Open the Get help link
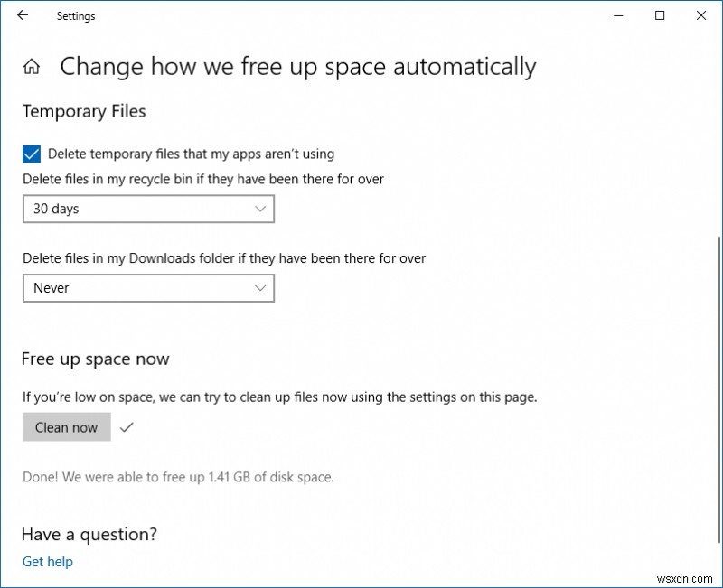This screenshot has width=723, height=588. coord(47,561)
